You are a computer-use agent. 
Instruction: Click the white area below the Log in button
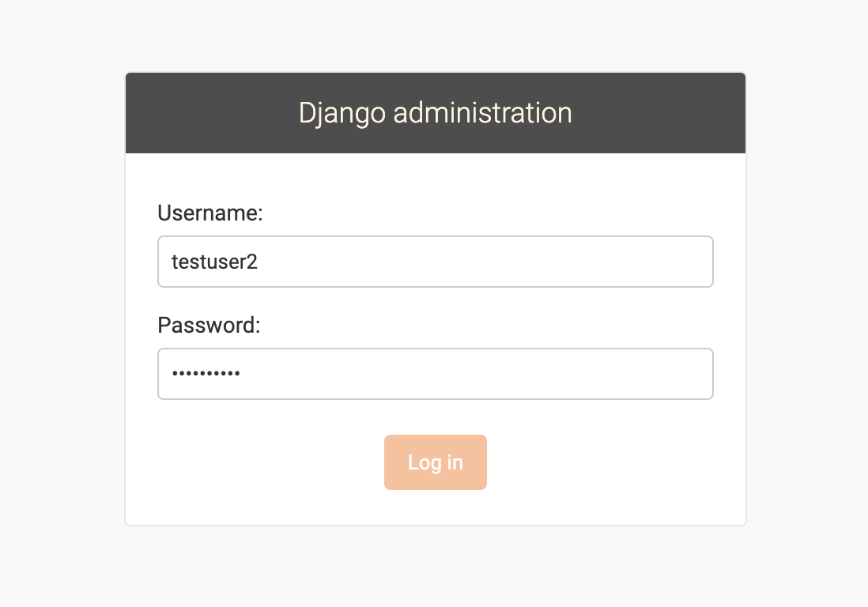(435, 506)
